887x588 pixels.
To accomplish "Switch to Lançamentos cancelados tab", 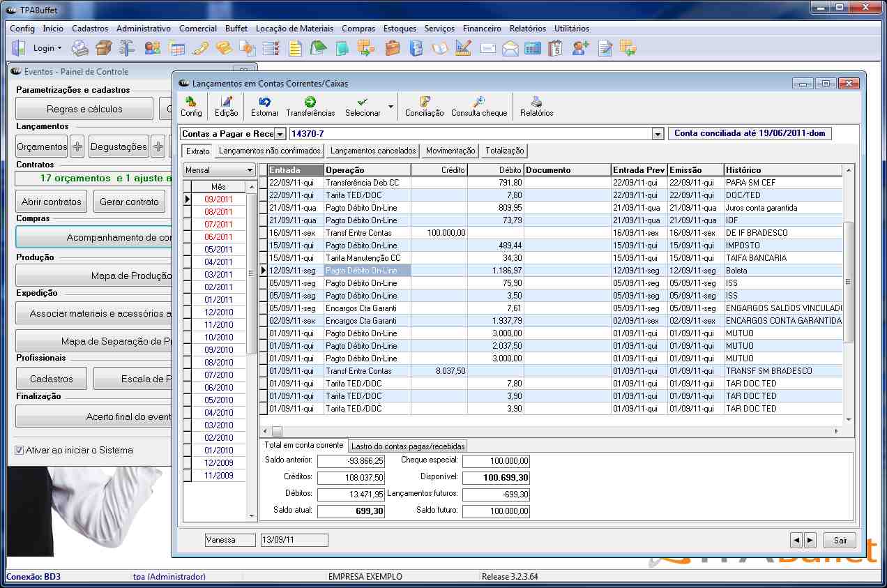I will point(373,151).
